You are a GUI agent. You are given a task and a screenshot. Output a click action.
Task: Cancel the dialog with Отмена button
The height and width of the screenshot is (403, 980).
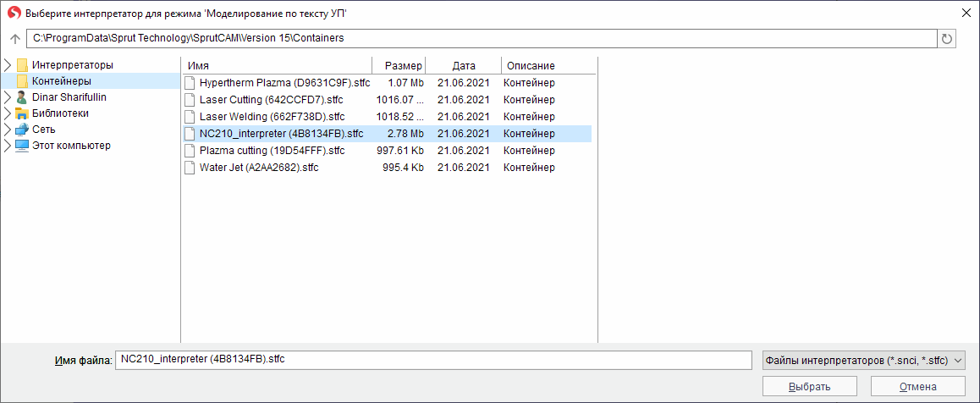pos(918,387)
